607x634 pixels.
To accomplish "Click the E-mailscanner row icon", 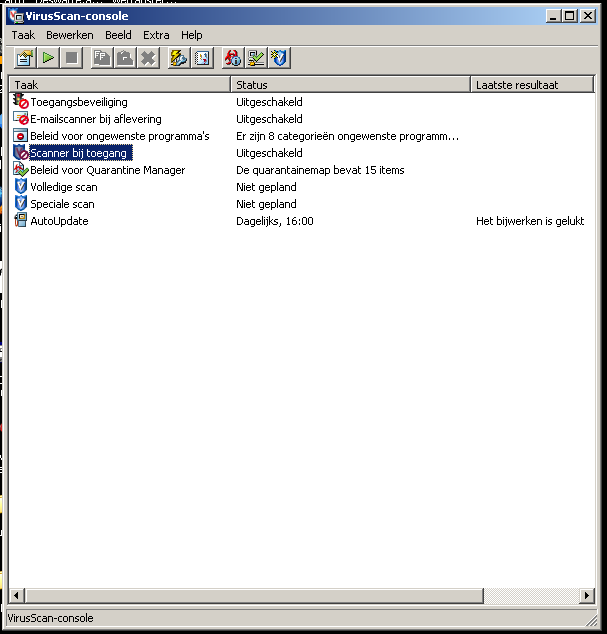I will (x=20, y=118).
